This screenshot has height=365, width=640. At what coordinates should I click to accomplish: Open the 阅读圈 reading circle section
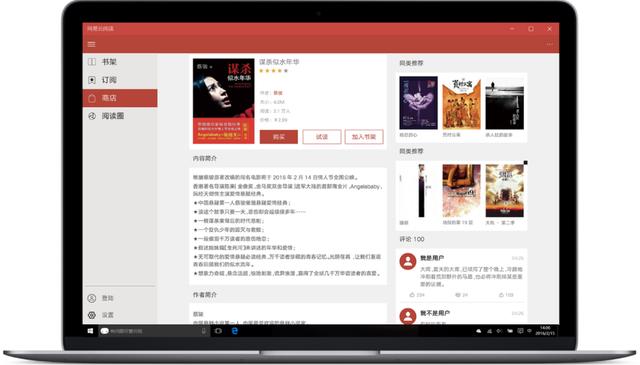click(x=120, y=116)
